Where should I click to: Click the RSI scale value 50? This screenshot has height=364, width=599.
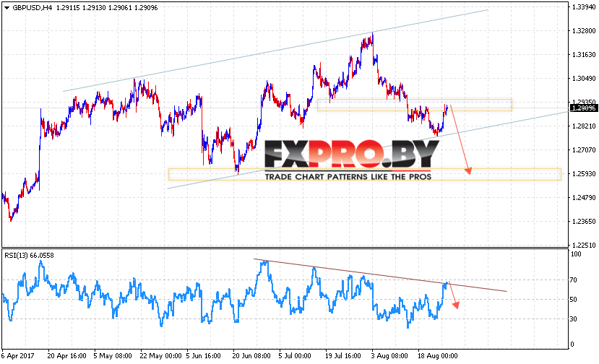pos(574,300)
